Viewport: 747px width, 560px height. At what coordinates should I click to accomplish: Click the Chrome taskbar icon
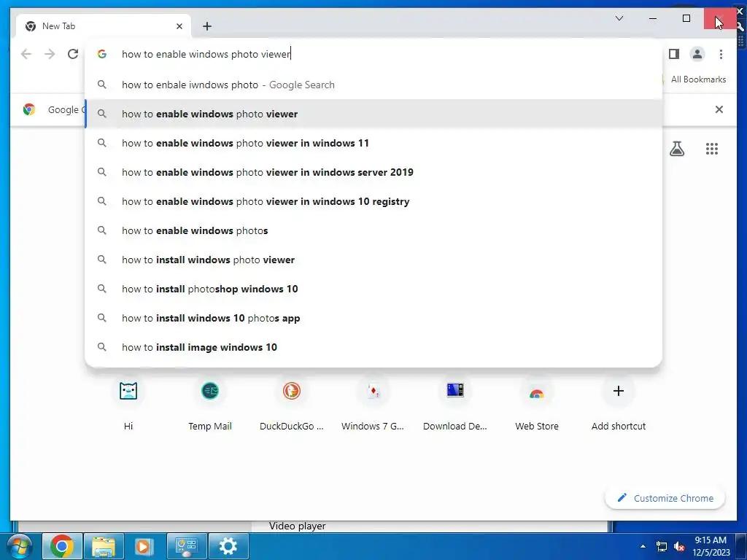click(62, 546)
